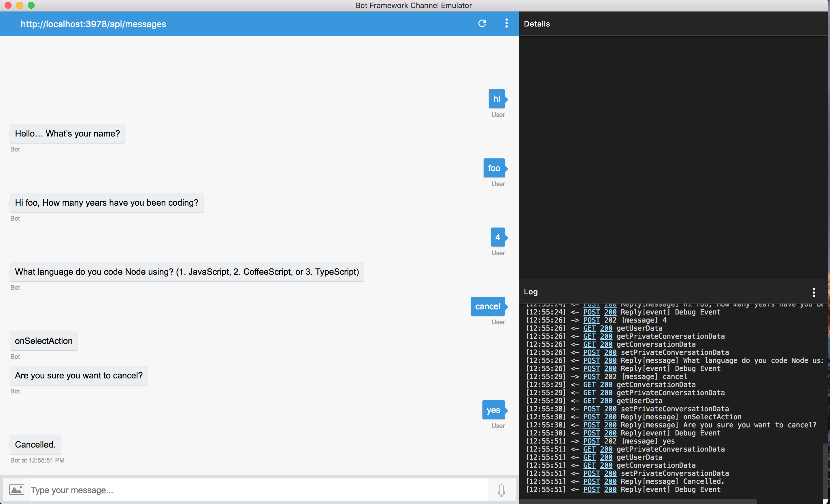This screenshot has width=830, height=504.
Task: Click the green maximize window button
Action: pos(31,5)
